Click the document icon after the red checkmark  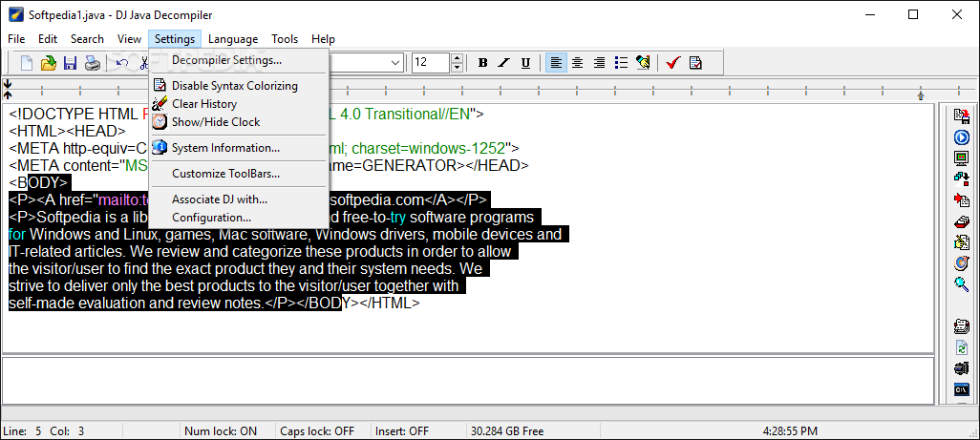[695, 62]
